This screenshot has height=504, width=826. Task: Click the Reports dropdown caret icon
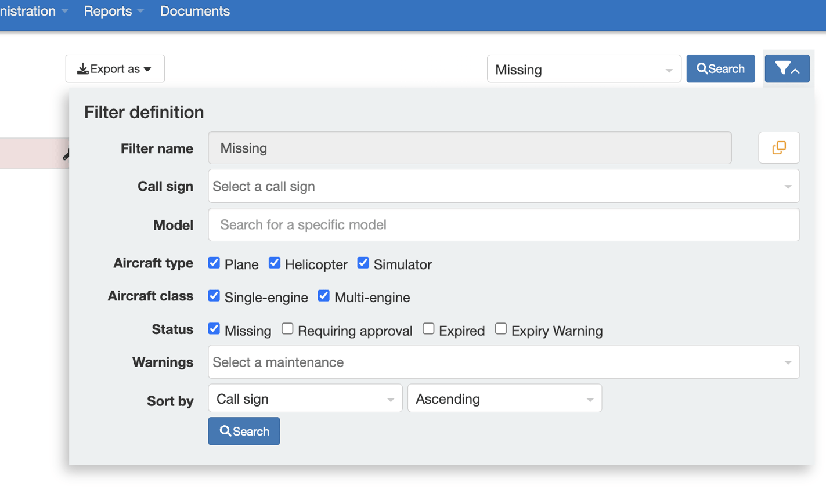tap(141, 11)
